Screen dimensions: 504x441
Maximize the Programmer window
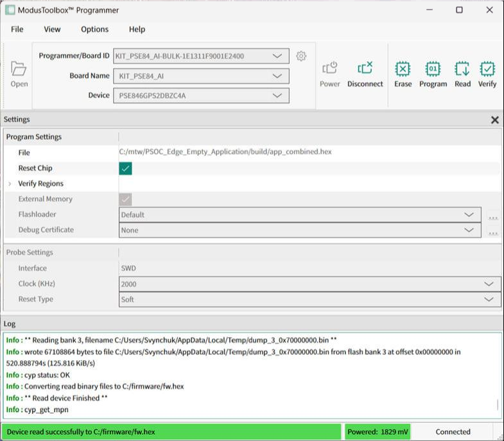[x=459, y=10]
